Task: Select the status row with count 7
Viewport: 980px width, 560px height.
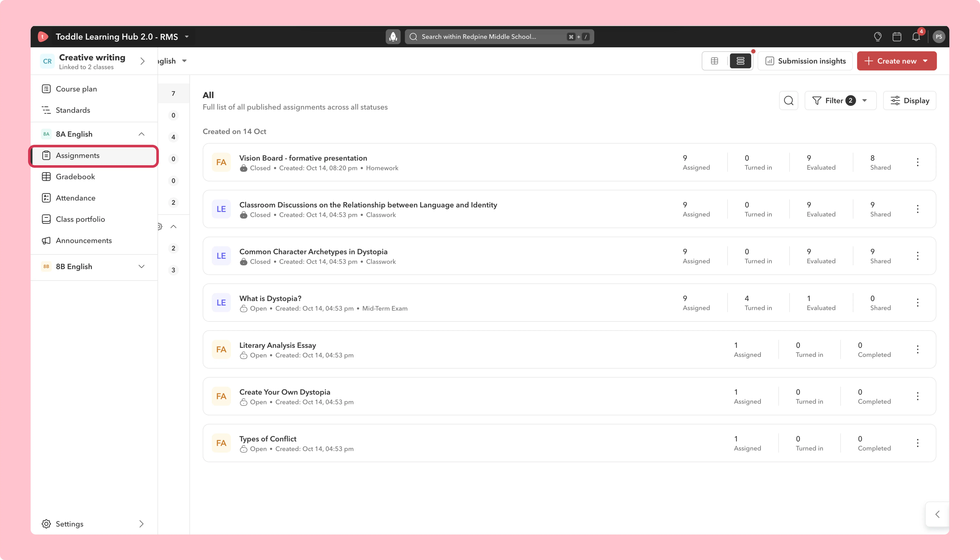Action: [173, 93]
